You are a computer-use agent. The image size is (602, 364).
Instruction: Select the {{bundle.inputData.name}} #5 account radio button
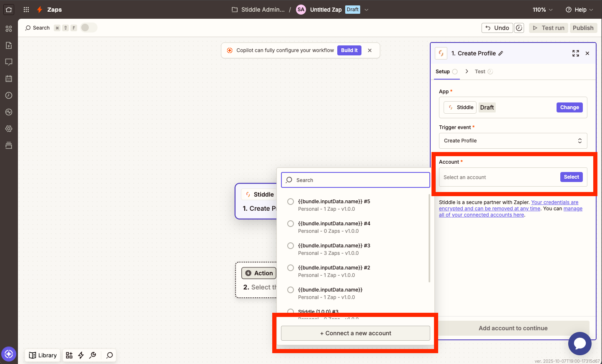point(291,202)
